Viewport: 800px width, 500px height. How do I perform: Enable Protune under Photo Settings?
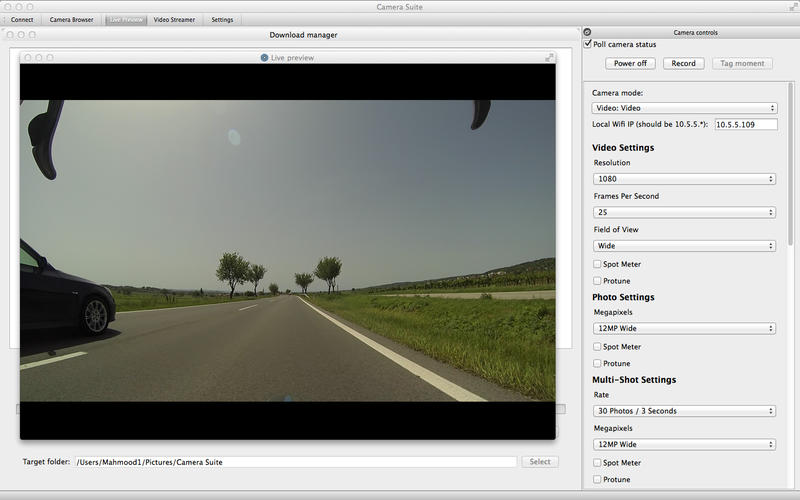tap(597, 363)
